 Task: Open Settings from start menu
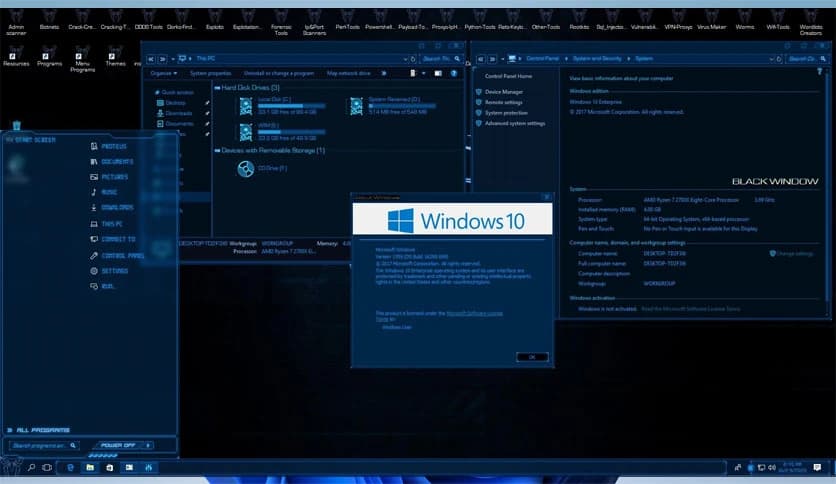(109, 271)
